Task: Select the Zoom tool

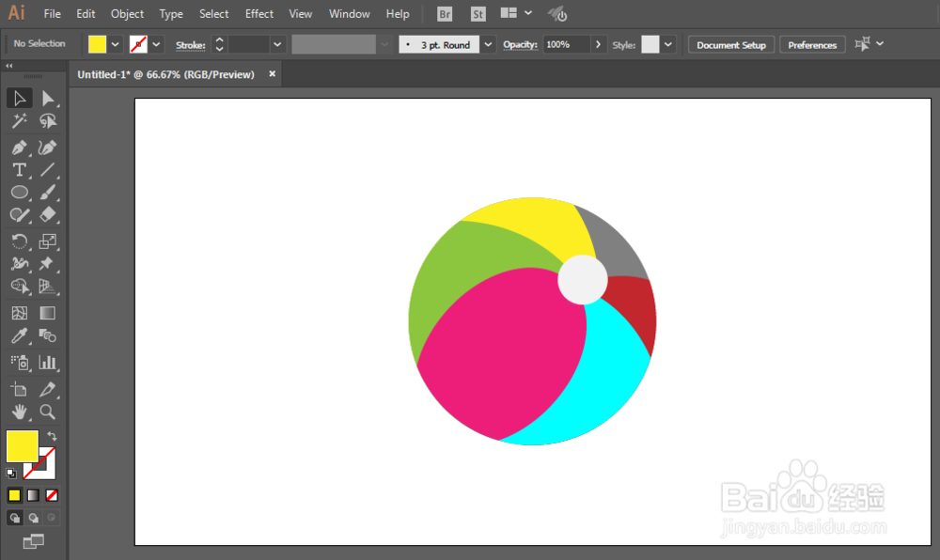Action: [x=47, y=412]
